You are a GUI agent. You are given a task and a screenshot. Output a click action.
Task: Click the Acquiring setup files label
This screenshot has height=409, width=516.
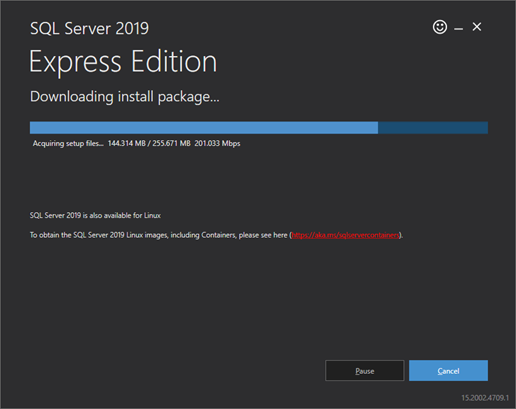(x=68, y=144)
